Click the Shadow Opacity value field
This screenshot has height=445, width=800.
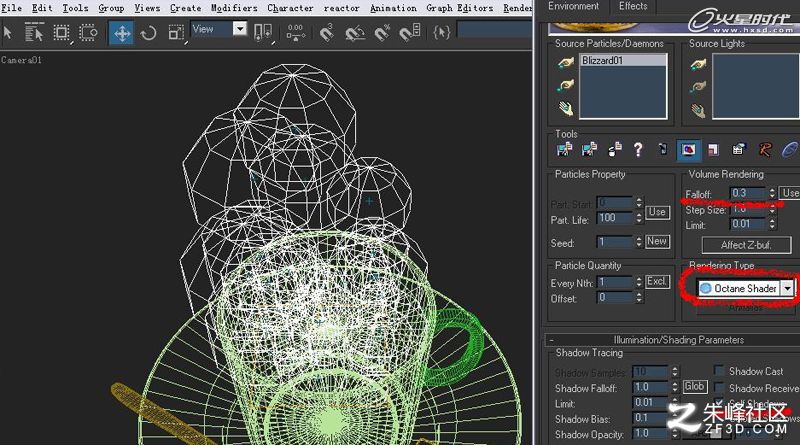pyautogui.click(x=651, y=433)
